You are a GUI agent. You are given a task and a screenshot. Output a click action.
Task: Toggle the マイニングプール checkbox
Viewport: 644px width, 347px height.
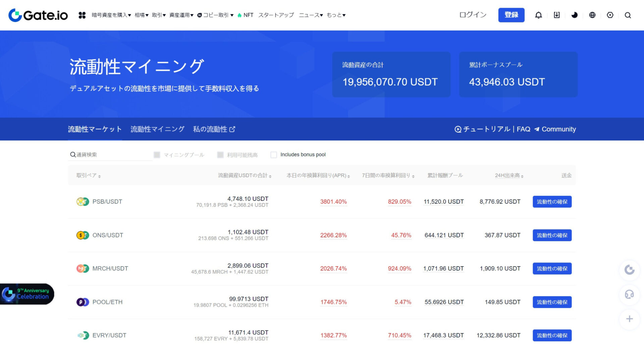click(157, 155)
